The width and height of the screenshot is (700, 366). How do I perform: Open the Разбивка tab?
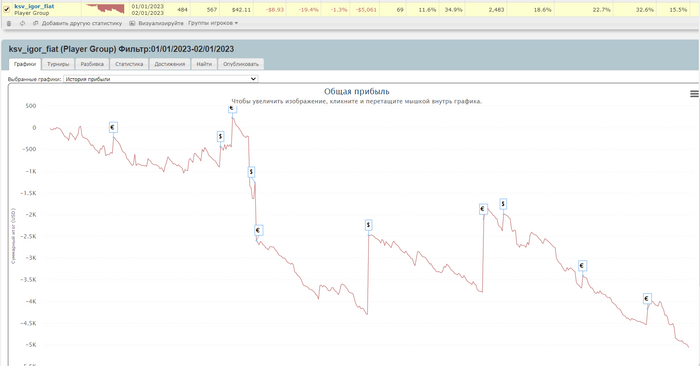(x=92, y=64)
